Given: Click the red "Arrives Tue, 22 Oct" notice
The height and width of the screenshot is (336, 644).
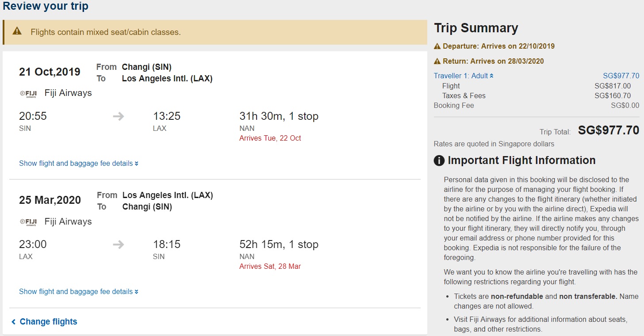Looking at the screenshot, I should point(270,138).
